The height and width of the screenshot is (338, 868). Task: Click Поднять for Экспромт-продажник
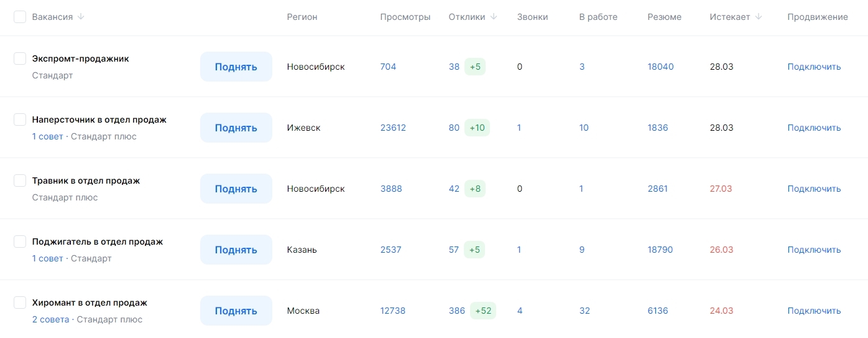[x=236, y=67]
